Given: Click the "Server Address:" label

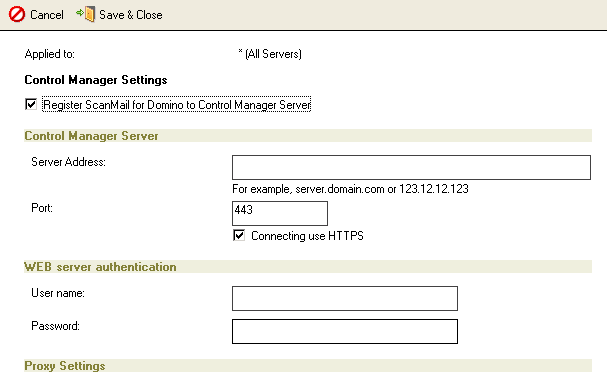Looking at the screenshot, I should click(69, 162).
